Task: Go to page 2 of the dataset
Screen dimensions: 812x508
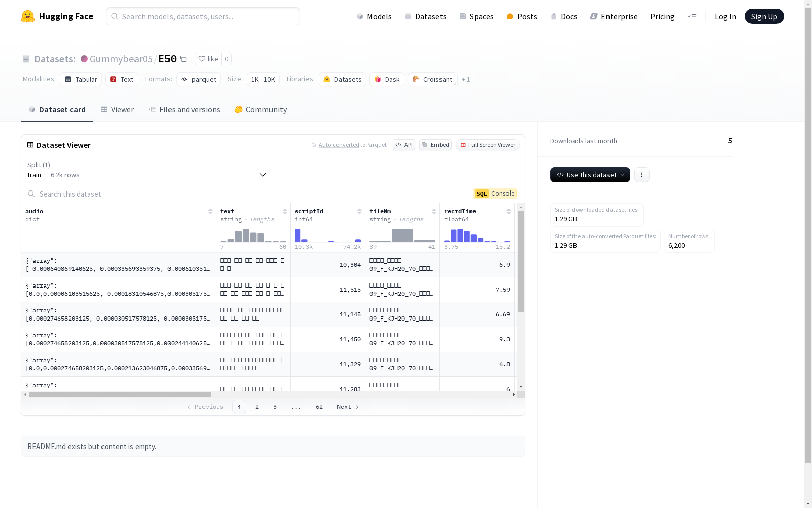Action: (257, 407)
